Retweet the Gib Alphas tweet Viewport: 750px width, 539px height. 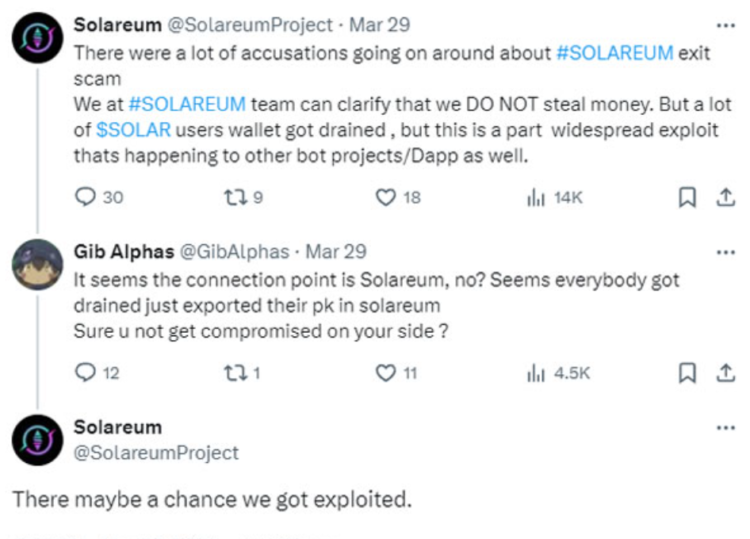click(x=234, y=373)
